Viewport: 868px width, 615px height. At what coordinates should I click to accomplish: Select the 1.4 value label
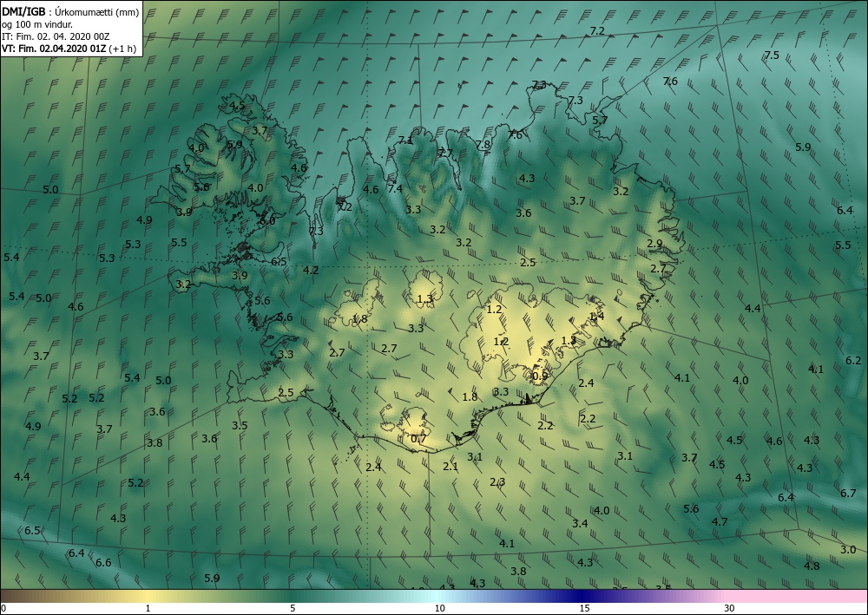(597, 317)
